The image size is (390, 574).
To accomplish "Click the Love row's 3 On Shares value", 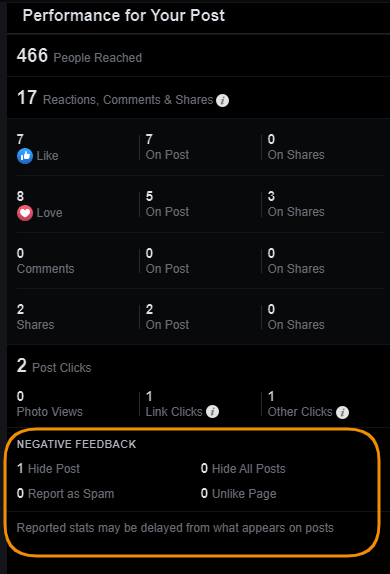I will tap(296, 205).
